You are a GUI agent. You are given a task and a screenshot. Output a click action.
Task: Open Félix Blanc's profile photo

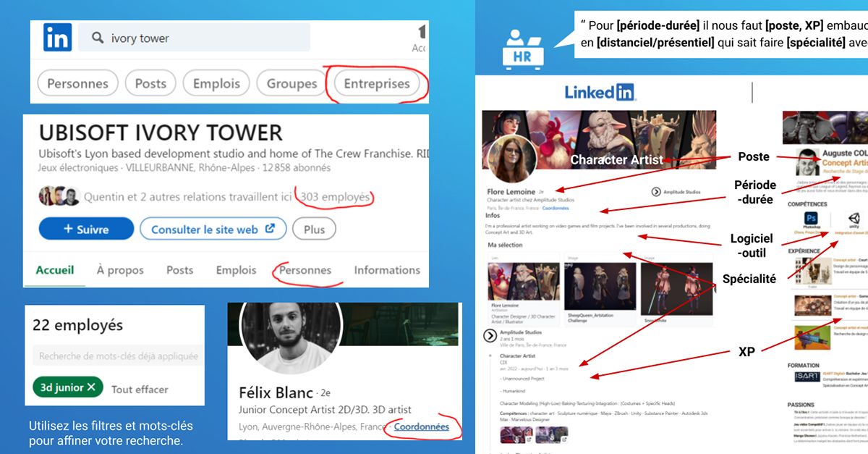(x=290, y=338)
